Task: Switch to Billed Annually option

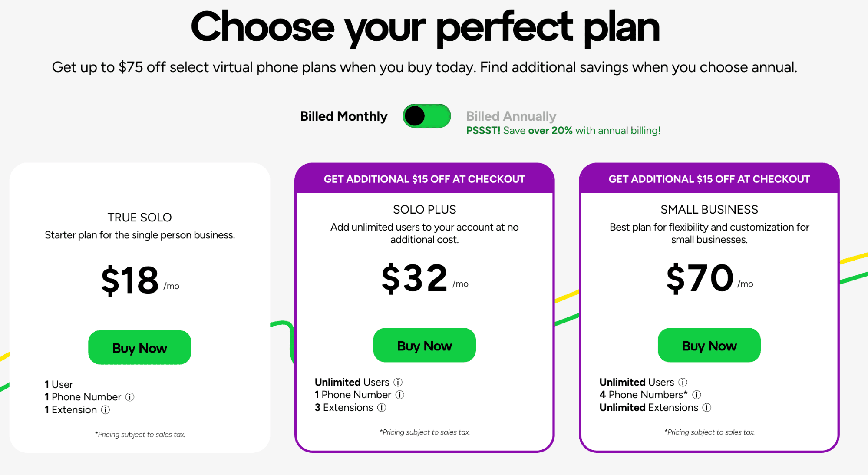Action: (511, 116)
